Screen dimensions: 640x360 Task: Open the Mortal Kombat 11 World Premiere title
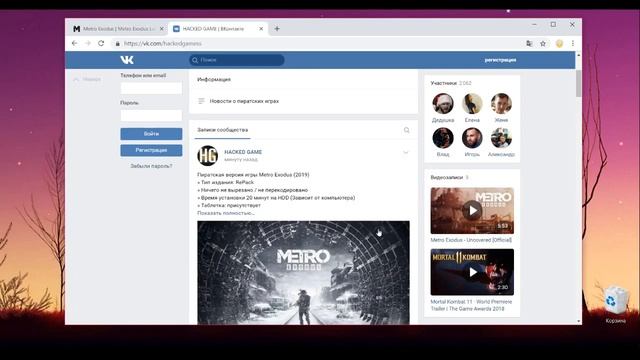click(x=471, y=305)
